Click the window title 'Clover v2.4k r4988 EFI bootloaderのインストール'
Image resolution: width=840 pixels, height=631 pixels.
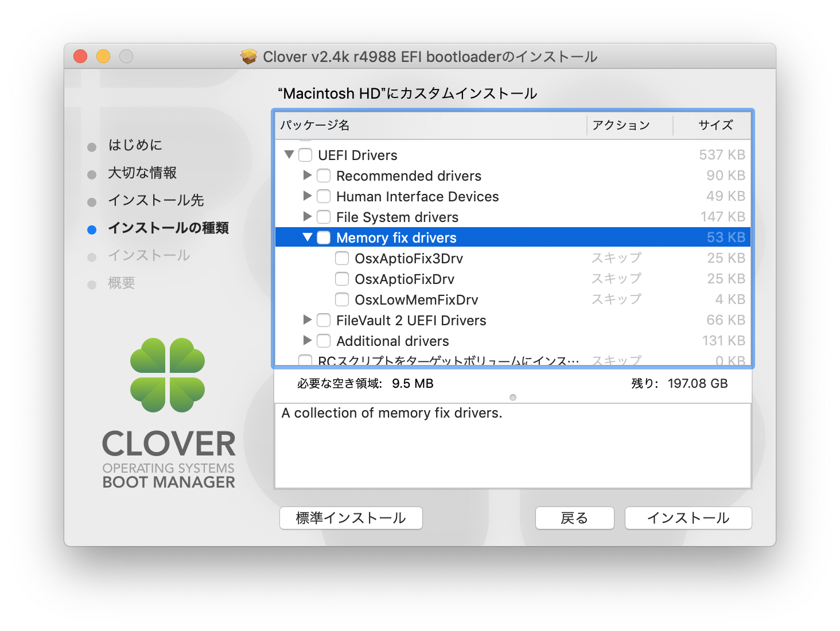coord(430,57)
